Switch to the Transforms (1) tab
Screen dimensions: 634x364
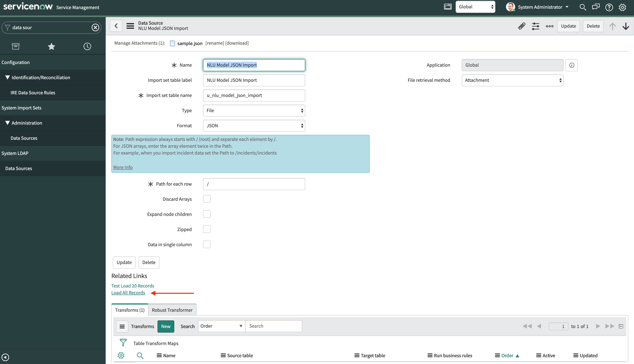pyautogui.click(x=130, y=310)
